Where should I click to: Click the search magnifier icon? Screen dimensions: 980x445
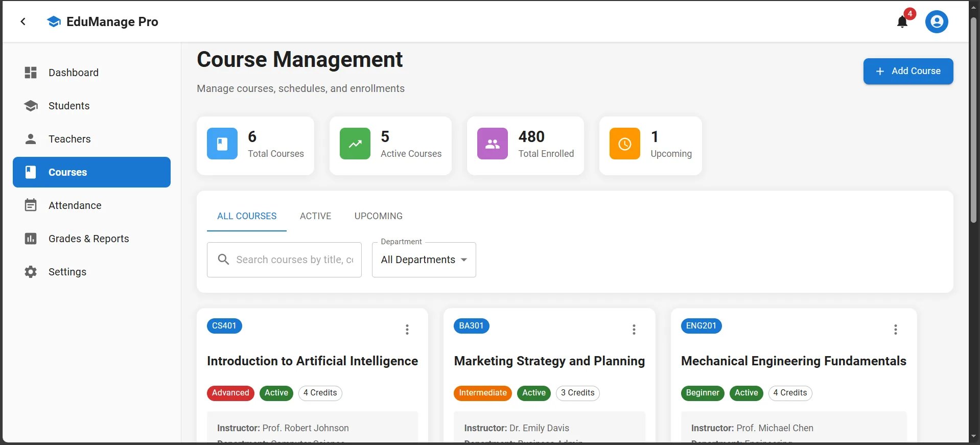tap(223, 260)
